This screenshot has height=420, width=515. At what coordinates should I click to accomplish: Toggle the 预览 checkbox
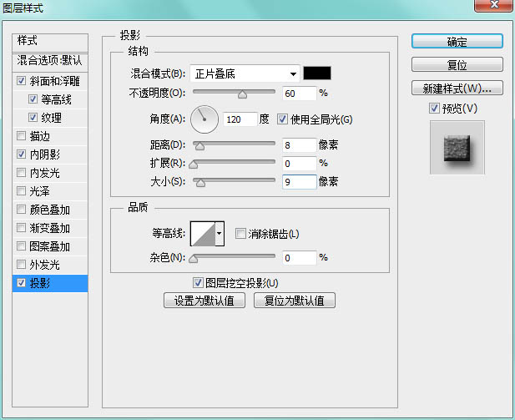tap(434, 108)
